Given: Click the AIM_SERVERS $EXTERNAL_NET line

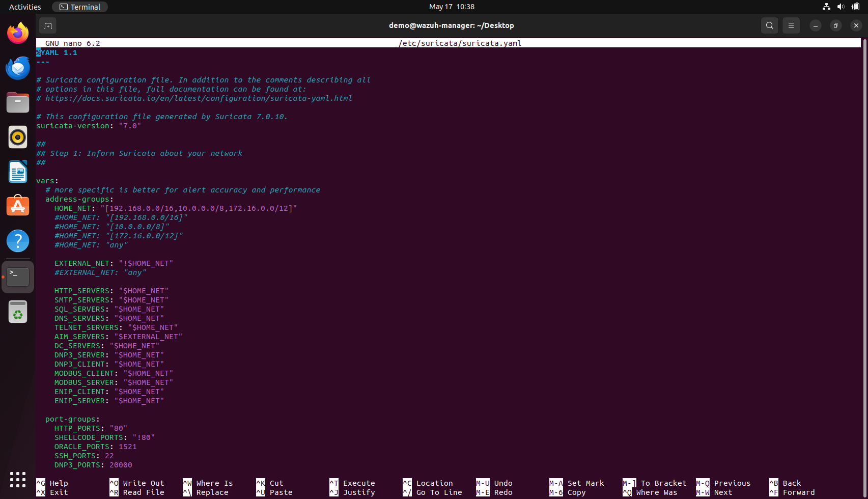Looking at the screenshot, I should pos(119,337).
